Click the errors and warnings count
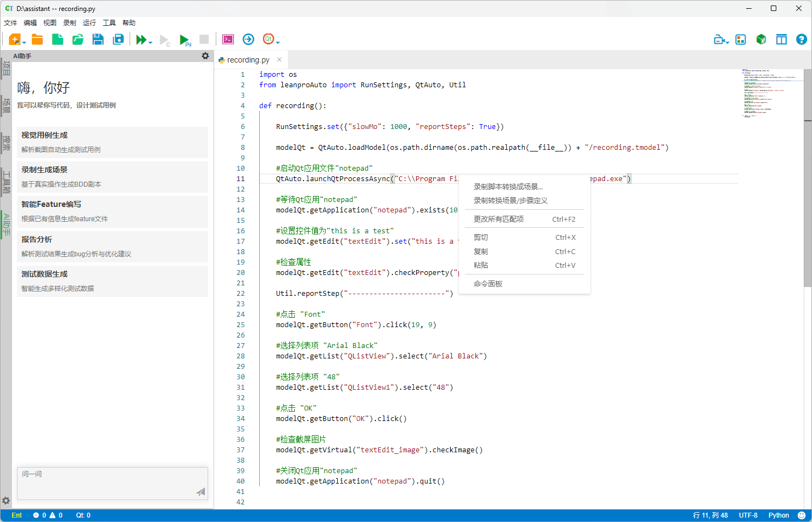The width and height of the screenshot is (812, 522). pyautogui.click(x=48, y=515)
